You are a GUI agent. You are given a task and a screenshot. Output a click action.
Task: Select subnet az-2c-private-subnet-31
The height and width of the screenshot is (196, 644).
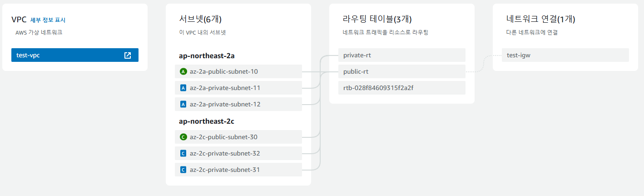click(x=238, y=170)
